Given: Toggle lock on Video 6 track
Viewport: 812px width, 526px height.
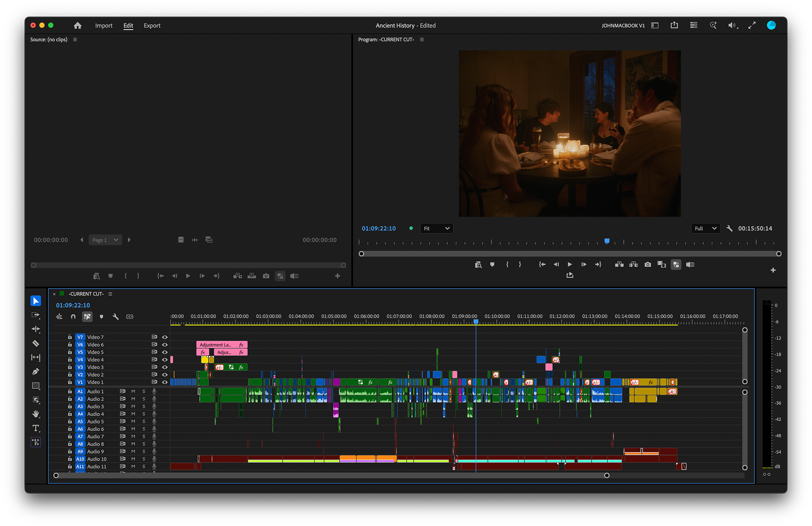Looking at the screenshot, I should tap(70, 344).
